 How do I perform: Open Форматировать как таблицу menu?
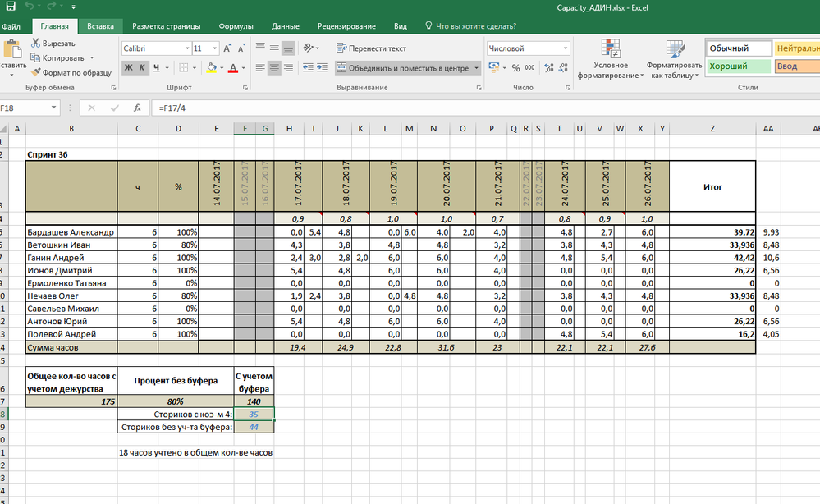click(x=674, y=59)
